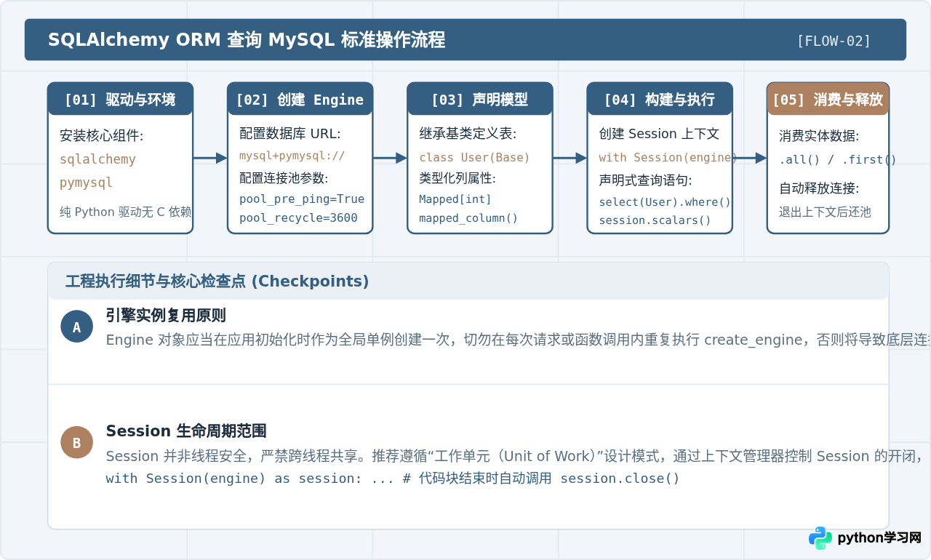Select step header "[05] 消费与释放"
931x560 pixels.
(828, 100)
